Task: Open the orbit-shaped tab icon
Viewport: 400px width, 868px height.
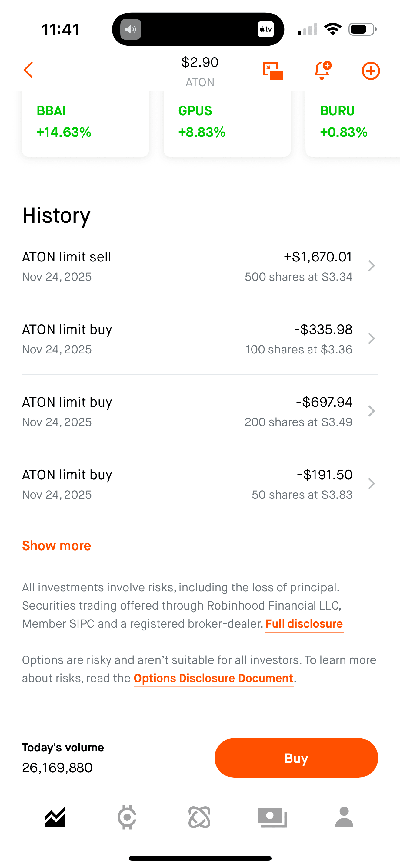Action: pyautogui.click(x=199, y=817)
